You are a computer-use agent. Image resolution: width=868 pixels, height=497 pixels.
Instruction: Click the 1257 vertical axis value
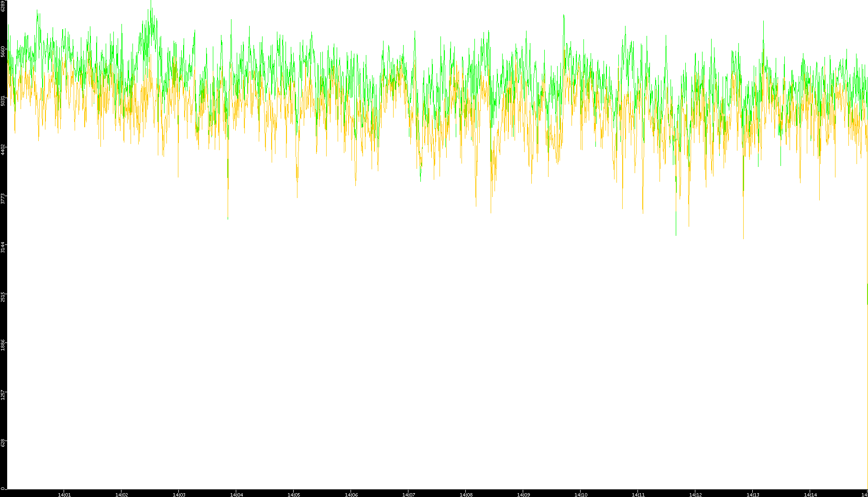3,394
